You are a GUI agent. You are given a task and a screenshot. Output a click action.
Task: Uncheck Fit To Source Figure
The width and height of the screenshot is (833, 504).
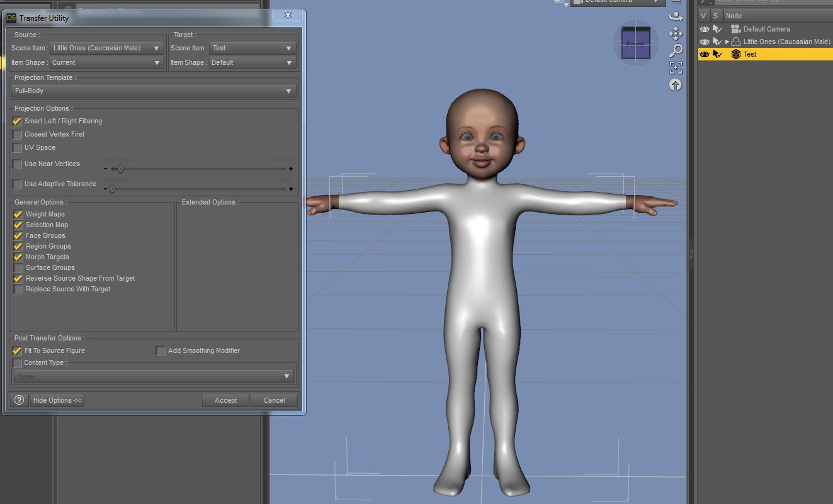pyautogui.click(x=17, y=350)
